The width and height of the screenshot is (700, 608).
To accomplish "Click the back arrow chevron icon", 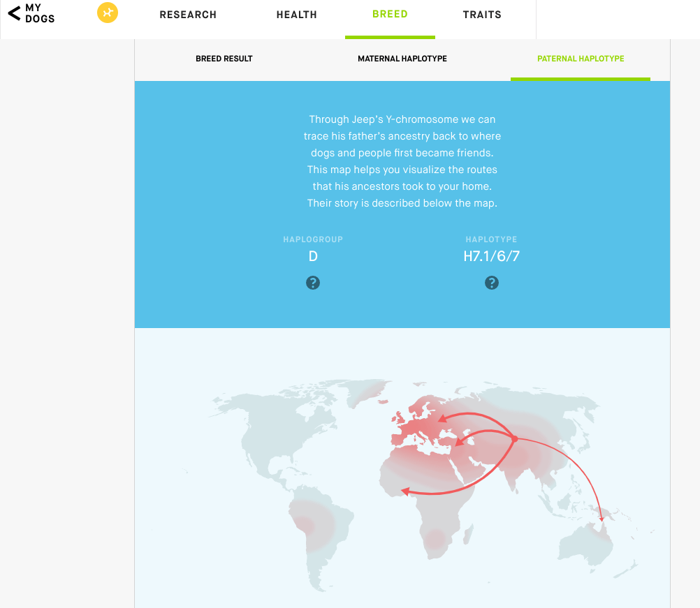I will 14,13.
